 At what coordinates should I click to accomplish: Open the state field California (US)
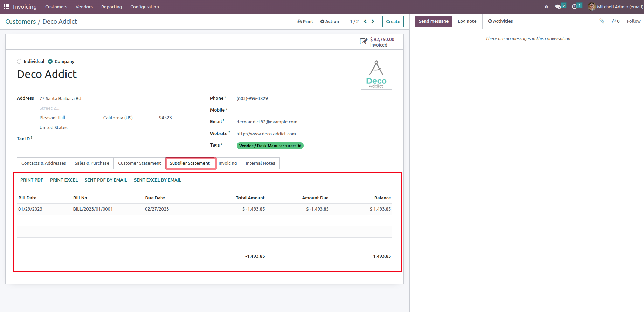[x=118, y=118]
